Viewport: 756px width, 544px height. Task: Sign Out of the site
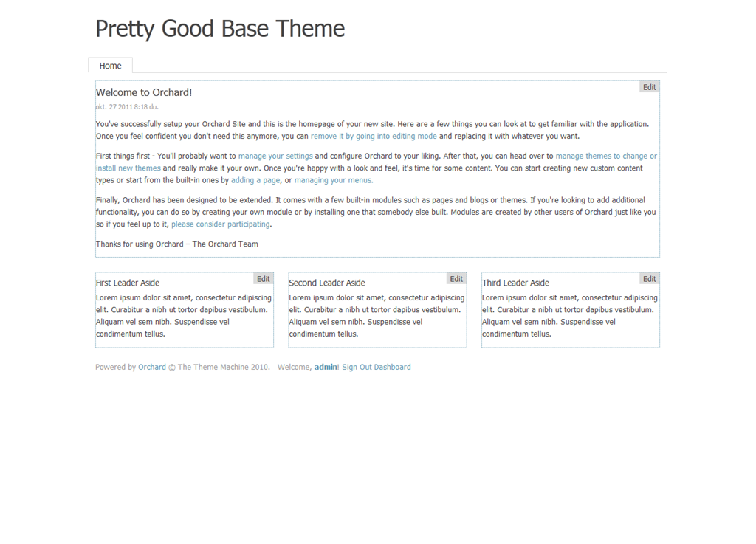click(357, 367)
